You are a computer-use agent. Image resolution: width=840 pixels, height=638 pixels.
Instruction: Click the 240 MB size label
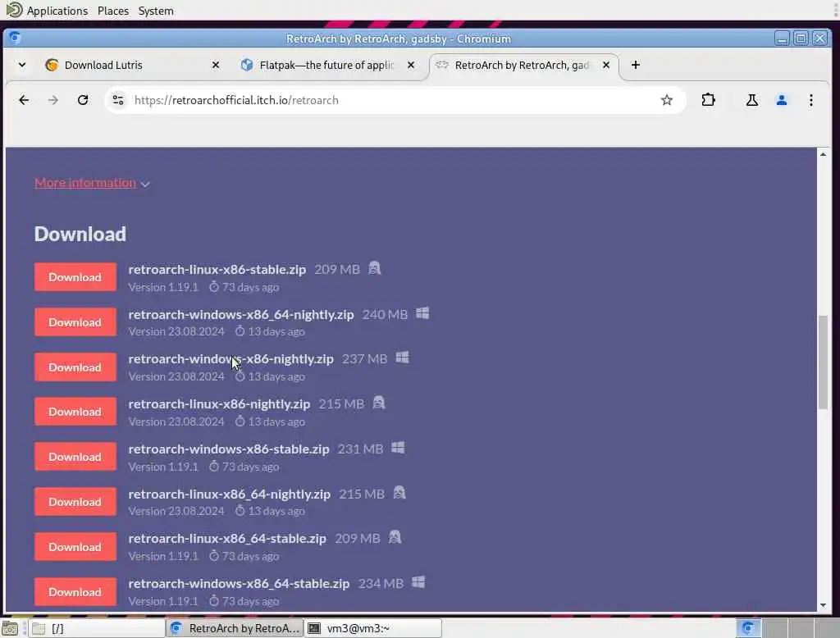tap(385, 314)
